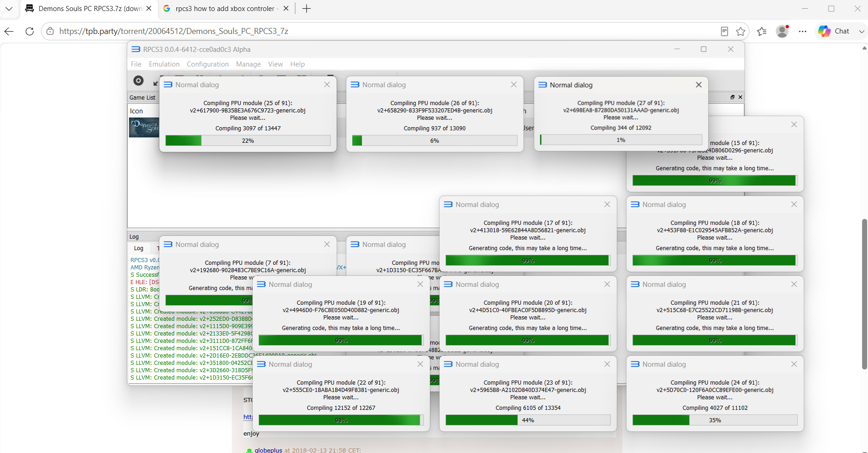The height and width of the screenshot is (453, 868).
Task: Click the filename "v2+5D70C0-120F6A0CC89EFE00-generic.obj"
Action: click(x=715, y=390)
